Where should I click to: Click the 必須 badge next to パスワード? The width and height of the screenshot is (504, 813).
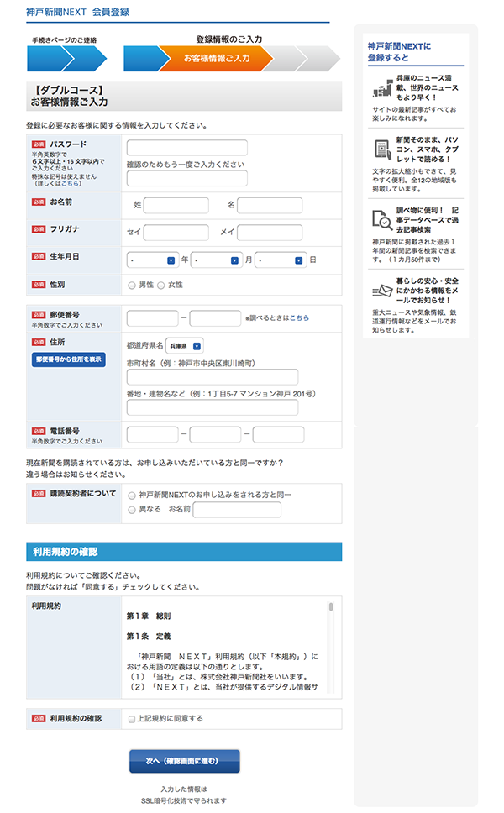pos(39,144)
